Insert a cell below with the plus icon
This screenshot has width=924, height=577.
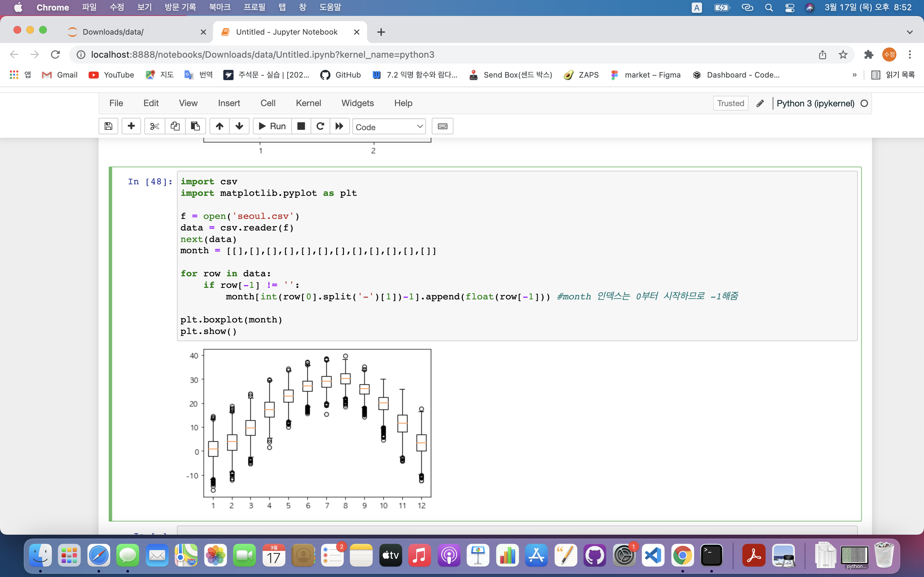click(131, 126)
